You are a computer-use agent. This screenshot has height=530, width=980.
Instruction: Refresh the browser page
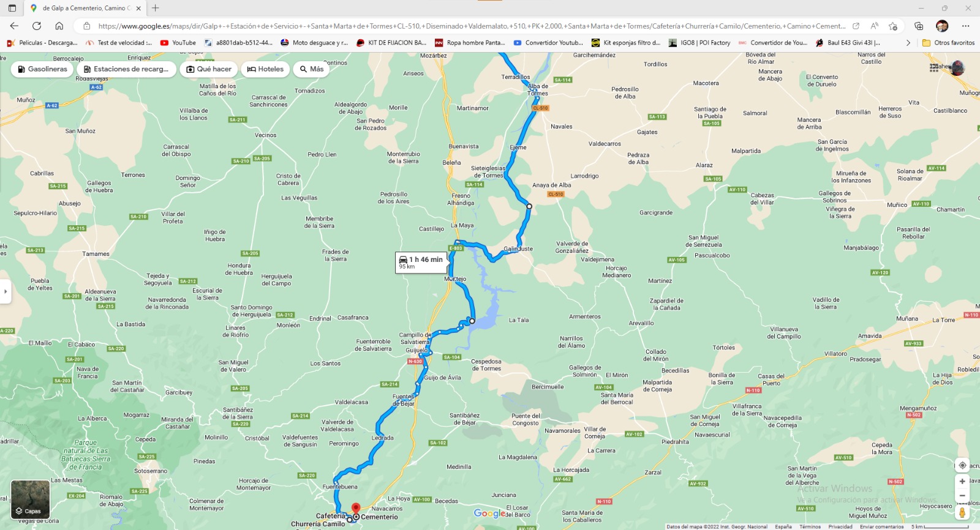[37, 26]
